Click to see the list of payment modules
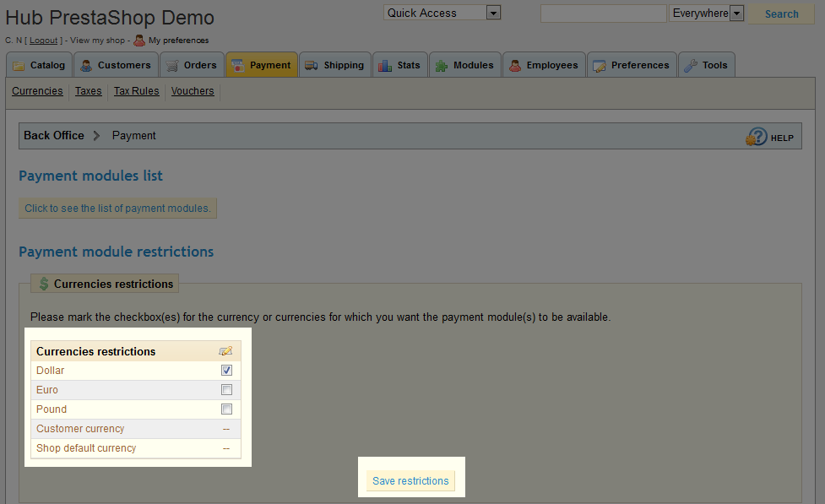Viewport: 825px width, 504px height. click(117, 209)
